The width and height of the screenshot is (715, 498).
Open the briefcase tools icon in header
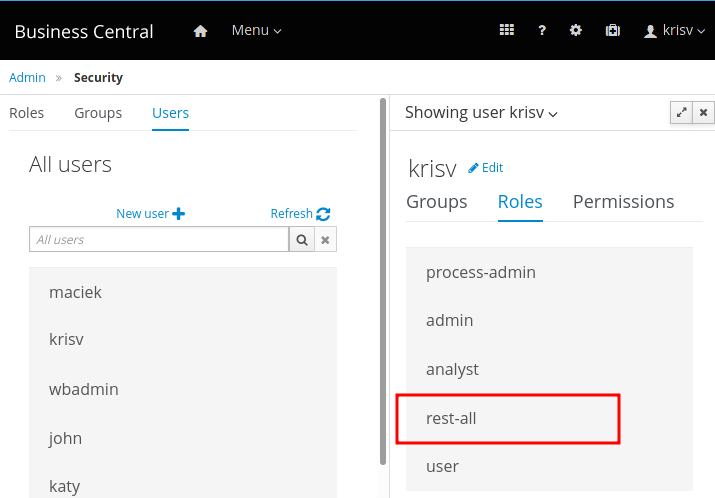(x=612, y=31)
